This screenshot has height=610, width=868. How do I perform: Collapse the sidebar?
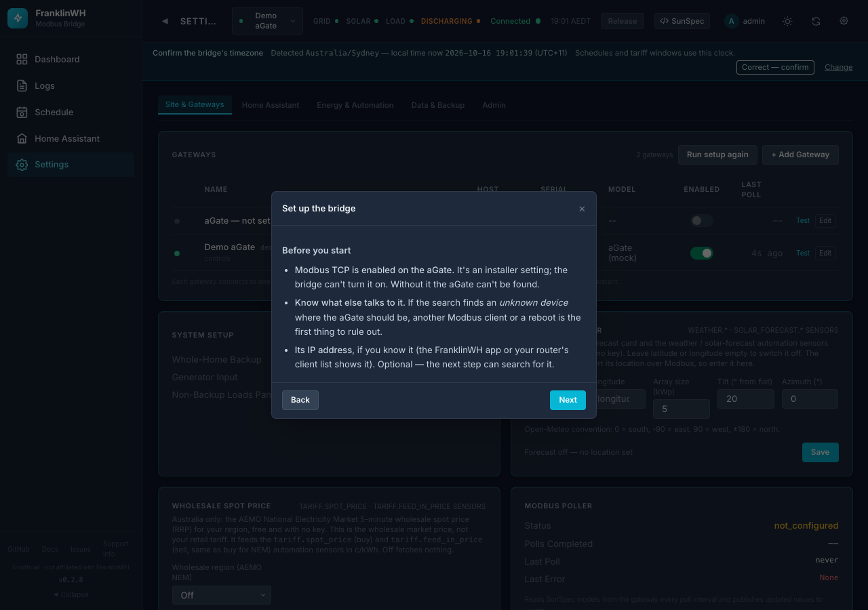(x=71, y=594)
